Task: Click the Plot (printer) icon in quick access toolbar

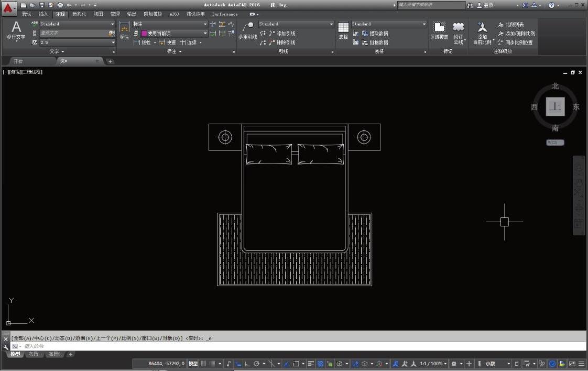Action: pyautogui.click(x=60, y=5)
